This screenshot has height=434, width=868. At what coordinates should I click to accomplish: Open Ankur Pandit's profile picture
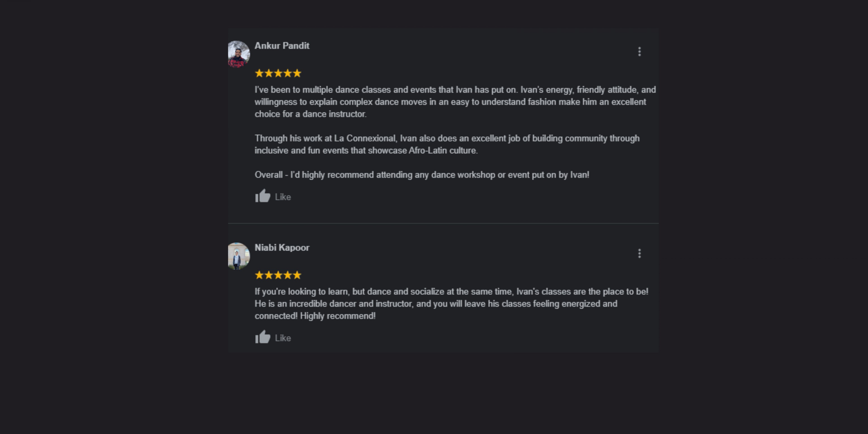238,54
